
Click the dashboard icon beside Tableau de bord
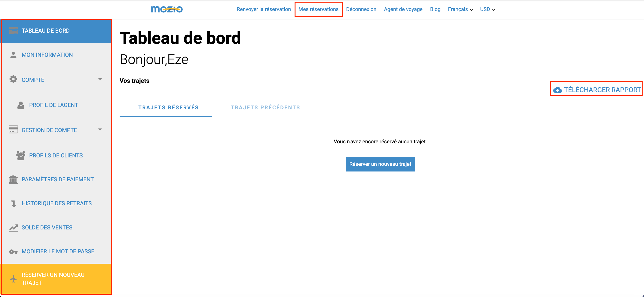[x=13, y=30]
